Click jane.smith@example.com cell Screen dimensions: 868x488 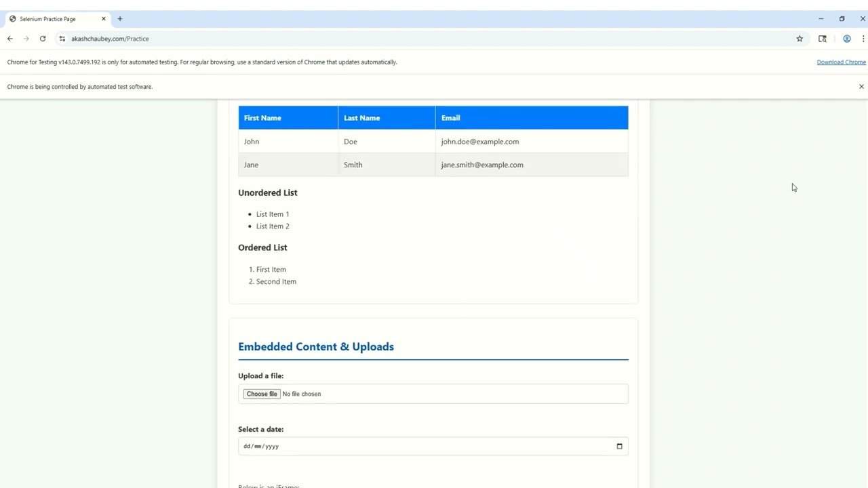tap(532, 165)
